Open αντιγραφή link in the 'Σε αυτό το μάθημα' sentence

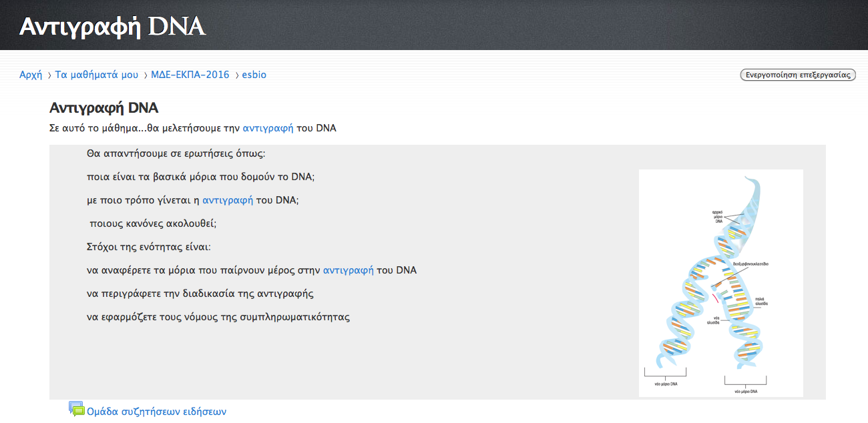268,127
